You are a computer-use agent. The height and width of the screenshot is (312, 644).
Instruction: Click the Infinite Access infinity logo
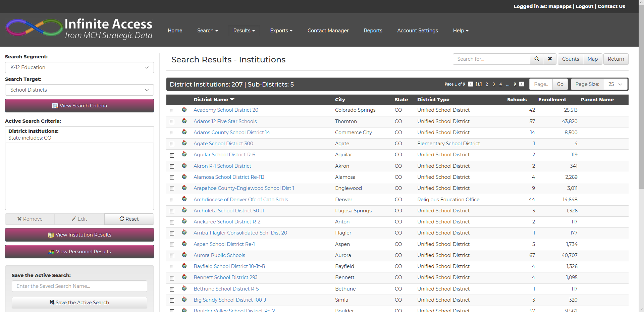(x=34, y=28)
